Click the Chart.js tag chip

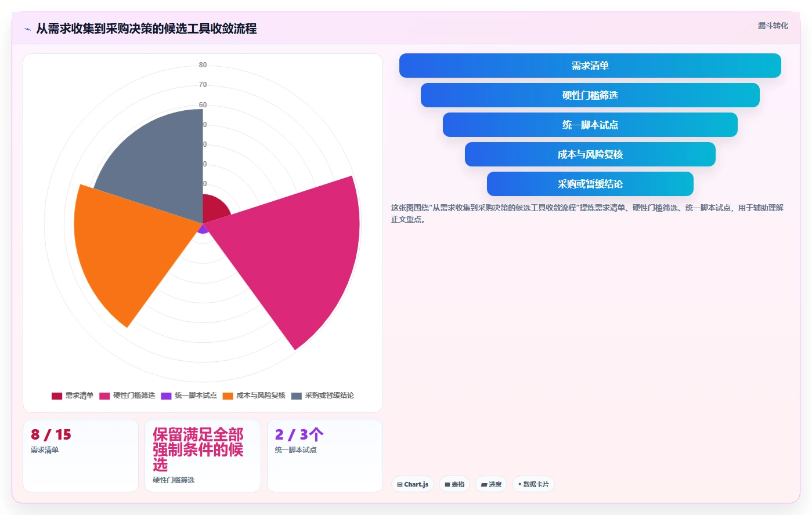click(x=413, y=484)
